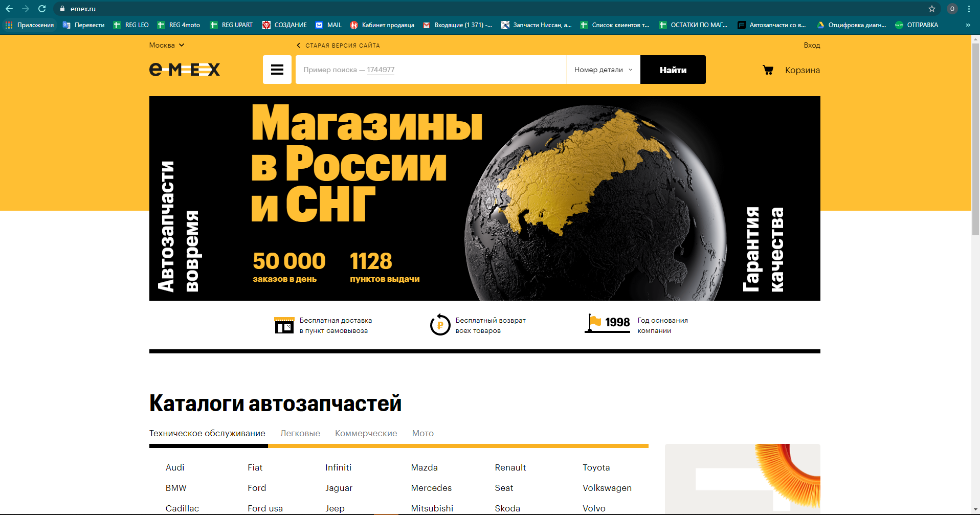The width and height of the screenshot is (980, 515).
Task: Open the BMW catalog
Action: coord(176,488)
